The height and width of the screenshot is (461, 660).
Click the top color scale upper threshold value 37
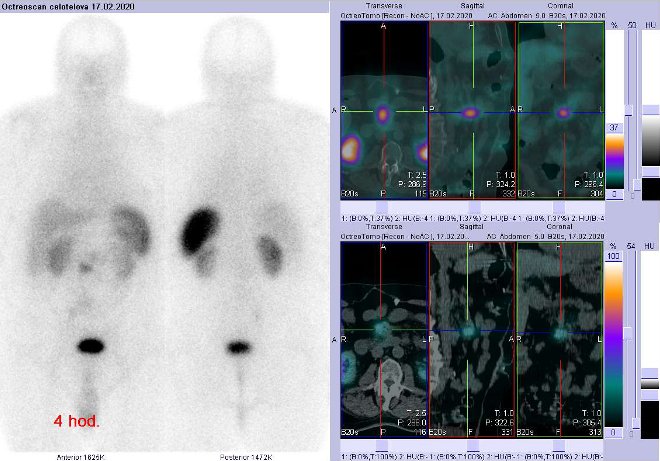(615, 129)
